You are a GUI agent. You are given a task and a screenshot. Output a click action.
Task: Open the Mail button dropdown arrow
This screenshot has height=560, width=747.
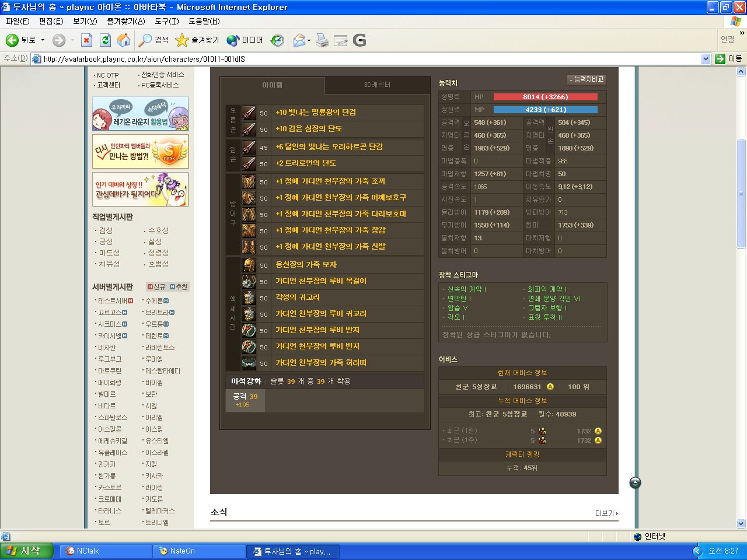[x=309, y=40]
